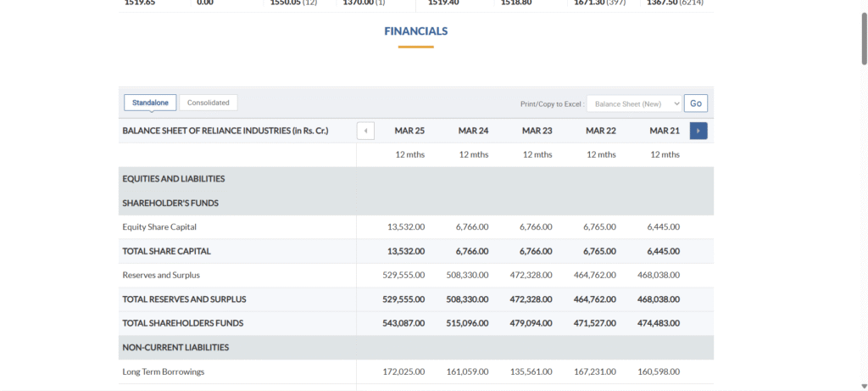Click the previous years left arrow

click(x=365, y=131)
